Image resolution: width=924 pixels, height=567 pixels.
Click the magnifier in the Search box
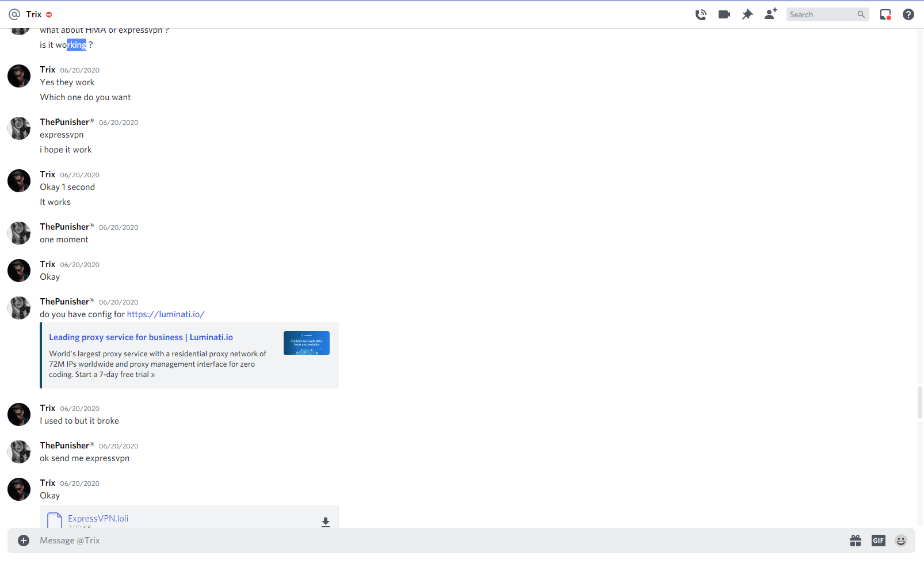click(861, 14)
